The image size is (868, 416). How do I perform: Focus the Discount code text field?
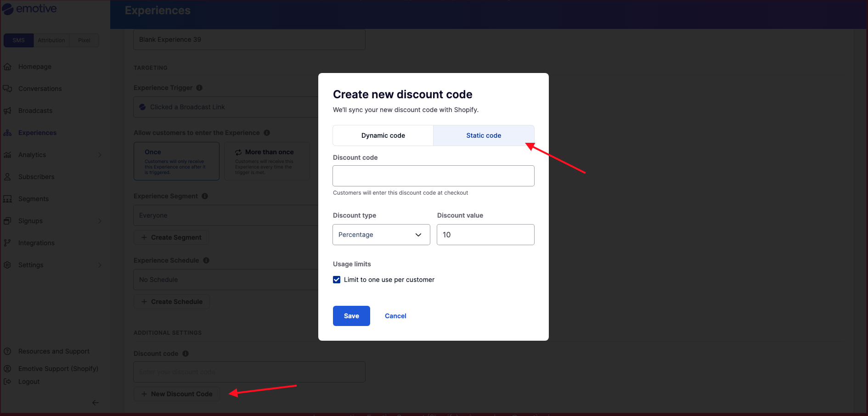pyautogui.click(x=434, y=176)
